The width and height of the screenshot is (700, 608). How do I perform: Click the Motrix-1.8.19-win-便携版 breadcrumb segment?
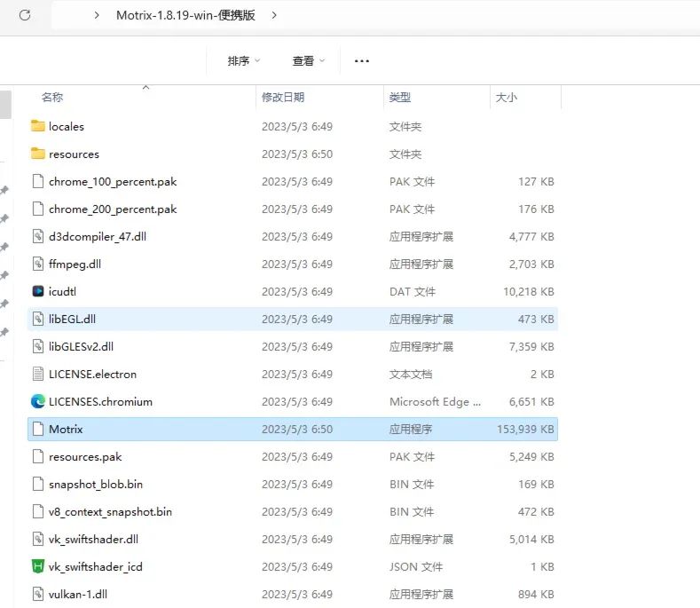point(185,15)
